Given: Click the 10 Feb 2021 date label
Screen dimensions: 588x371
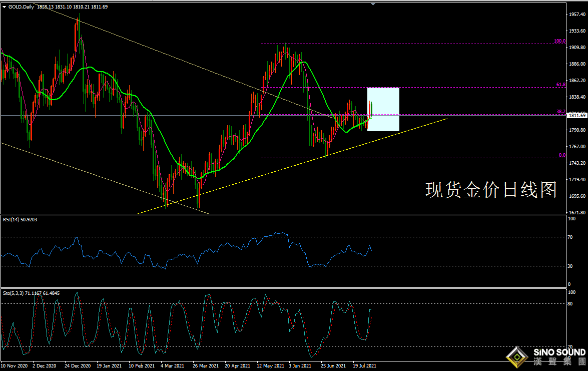Looking at the screenshot, I should click(x=142, y=365).
